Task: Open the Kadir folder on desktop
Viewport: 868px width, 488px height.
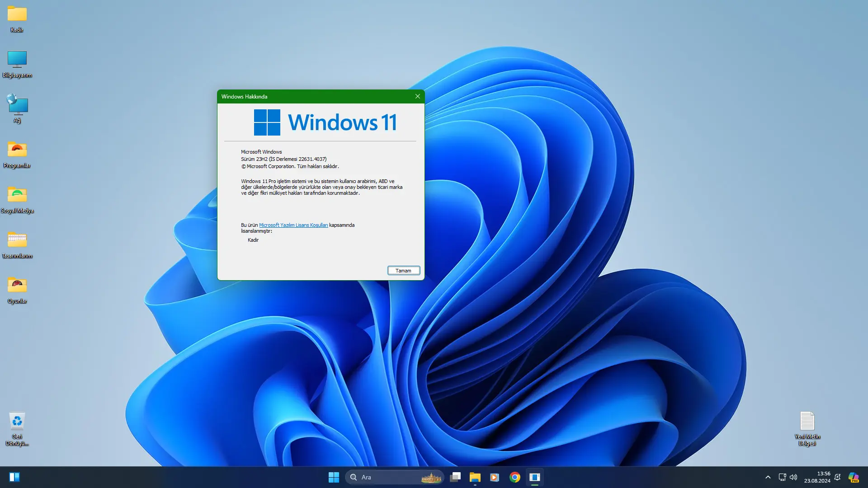Action: [x=17, y=19]
